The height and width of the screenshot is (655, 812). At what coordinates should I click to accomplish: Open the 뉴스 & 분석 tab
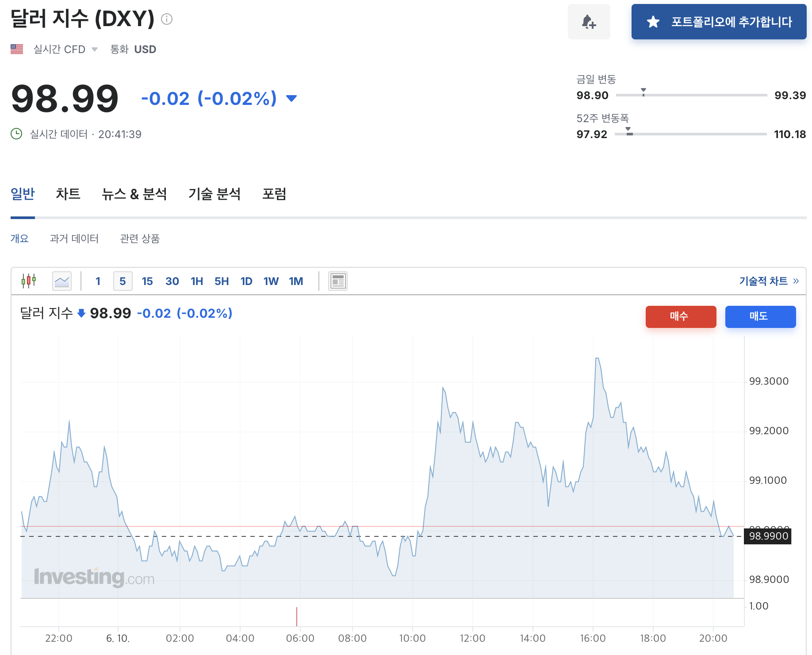coord(134,194)
